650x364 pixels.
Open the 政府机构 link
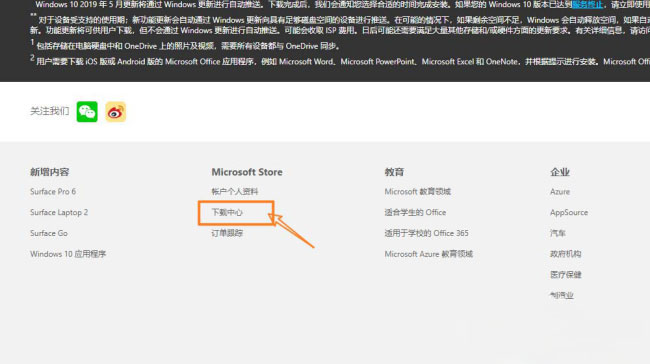(x=565, y=254)
